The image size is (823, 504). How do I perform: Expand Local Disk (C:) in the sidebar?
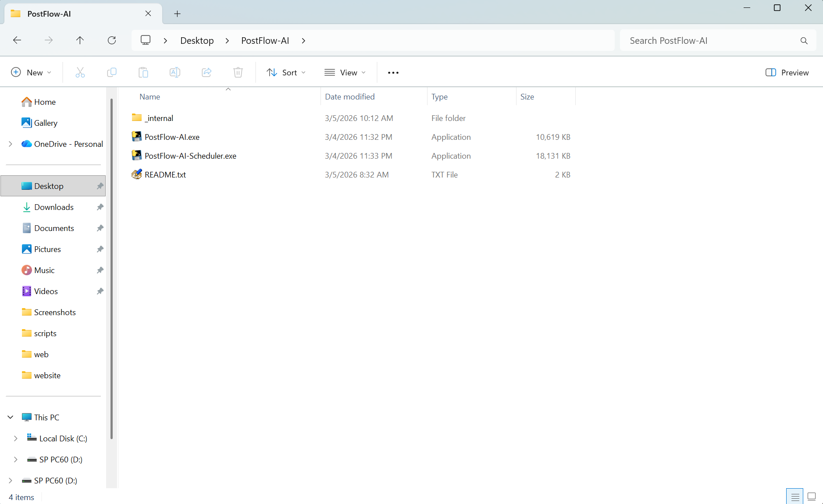(x=16, y=438)
